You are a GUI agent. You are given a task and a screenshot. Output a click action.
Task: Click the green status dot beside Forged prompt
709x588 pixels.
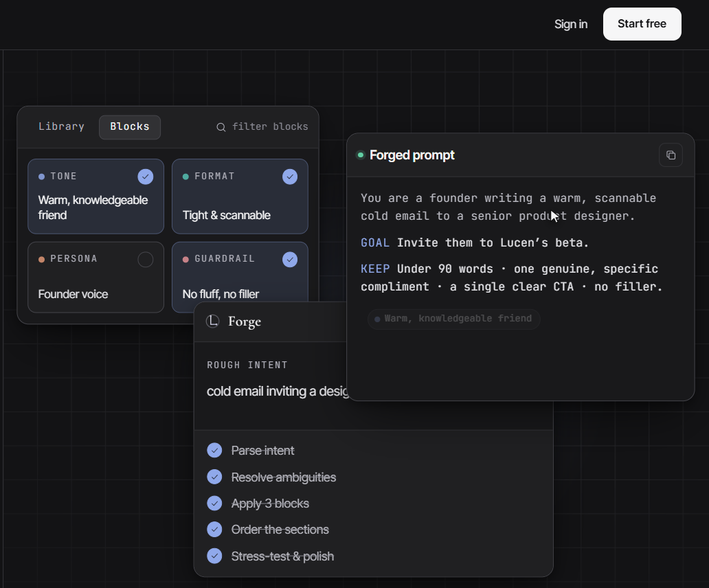click(361, 155)
